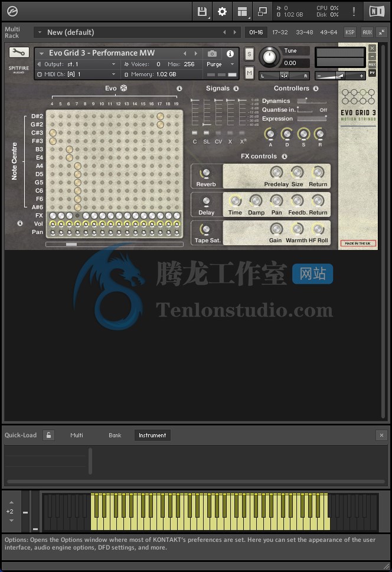
Task: Click the pan L-R slider
Action: click(x=284, y=76)
